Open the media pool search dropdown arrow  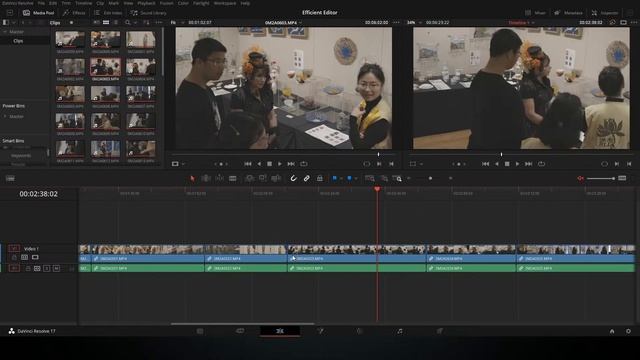135,22
